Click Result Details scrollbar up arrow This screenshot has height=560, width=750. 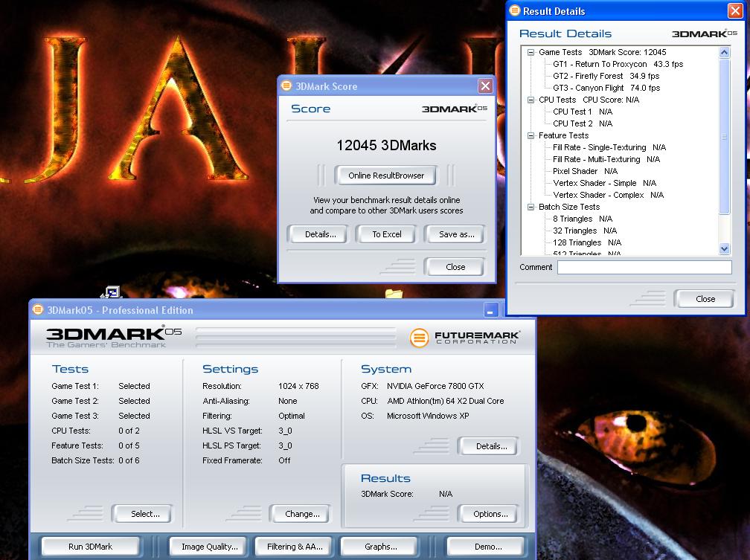[x=724, y=52]
